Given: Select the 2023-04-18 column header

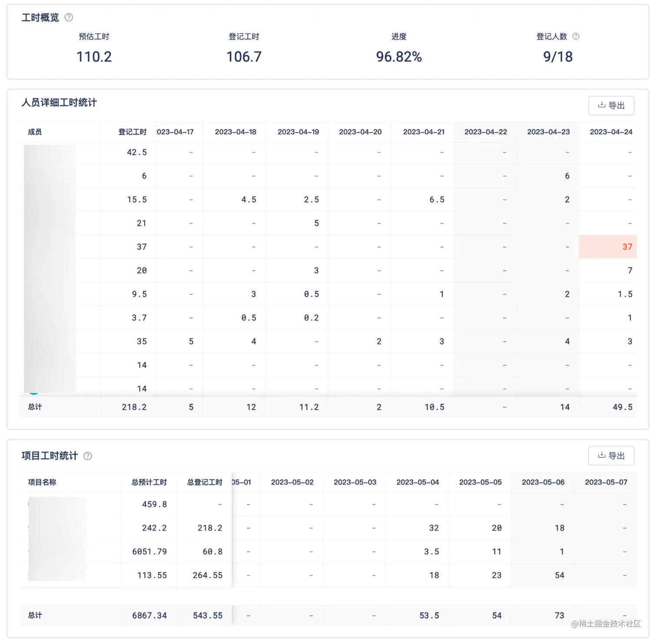Looking at the screenshot, I should pyautogui.click(x=236, y=132).
